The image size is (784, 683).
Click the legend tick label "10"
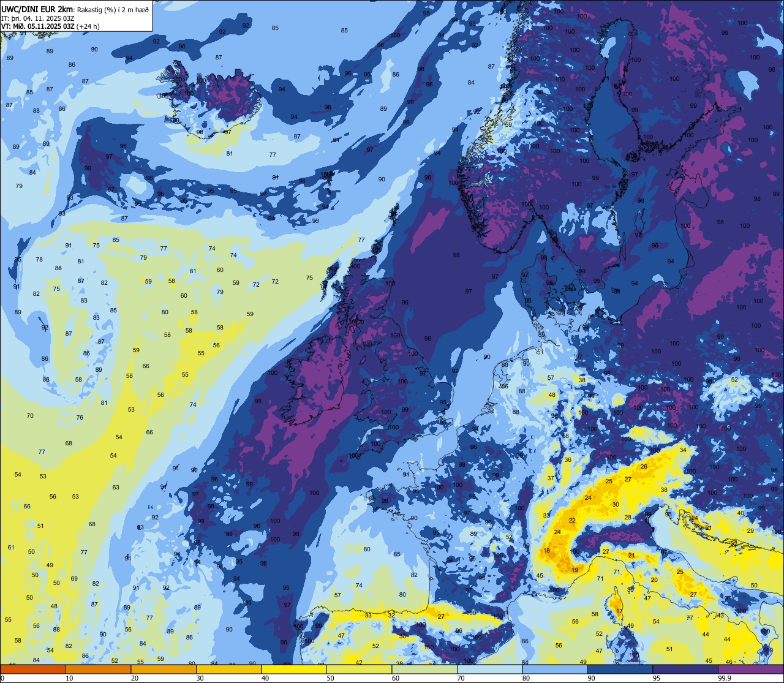[69, 678]
